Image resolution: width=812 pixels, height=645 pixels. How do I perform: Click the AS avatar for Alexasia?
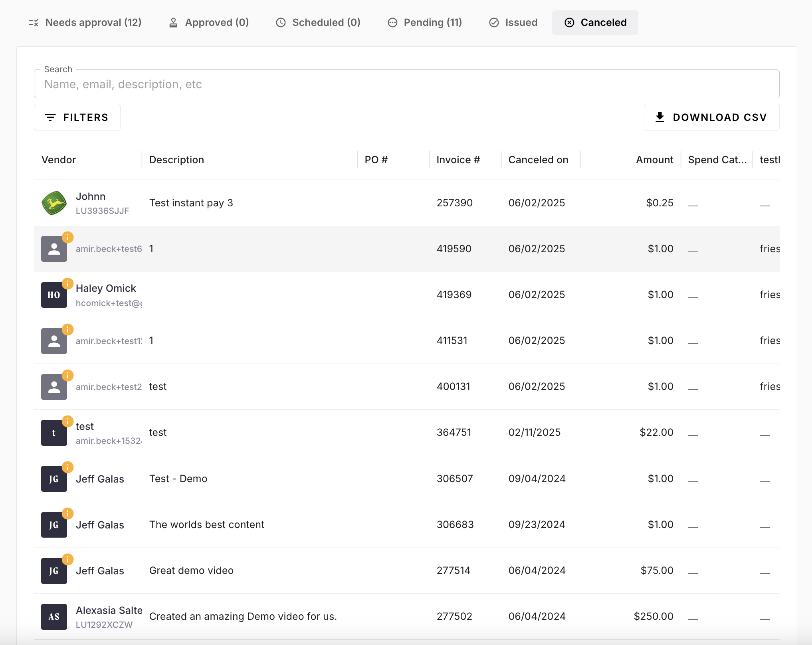pyautogui.click(x=54, y=617)
